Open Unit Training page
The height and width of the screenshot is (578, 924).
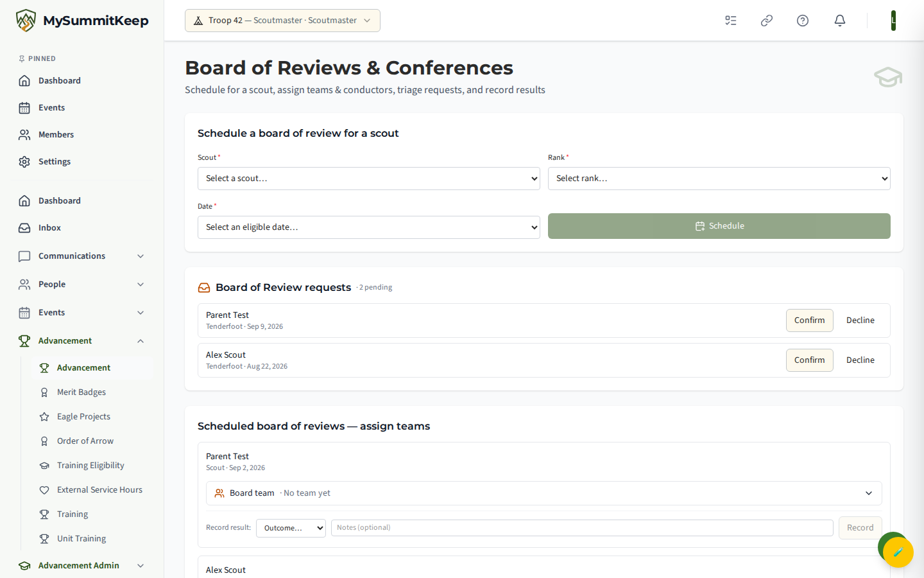click(x=92, y=539)
